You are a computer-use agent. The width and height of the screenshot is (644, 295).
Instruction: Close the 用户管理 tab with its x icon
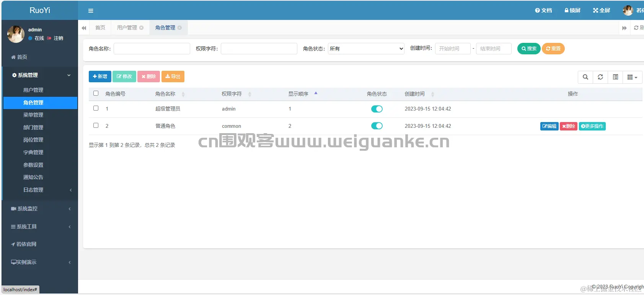tap(142, 28)
